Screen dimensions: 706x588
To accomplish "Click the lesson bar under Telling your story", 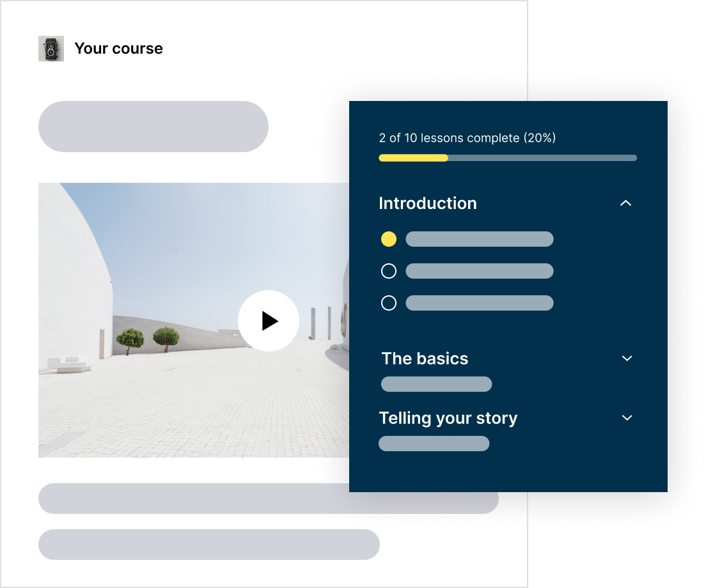I will click(434, 443).
